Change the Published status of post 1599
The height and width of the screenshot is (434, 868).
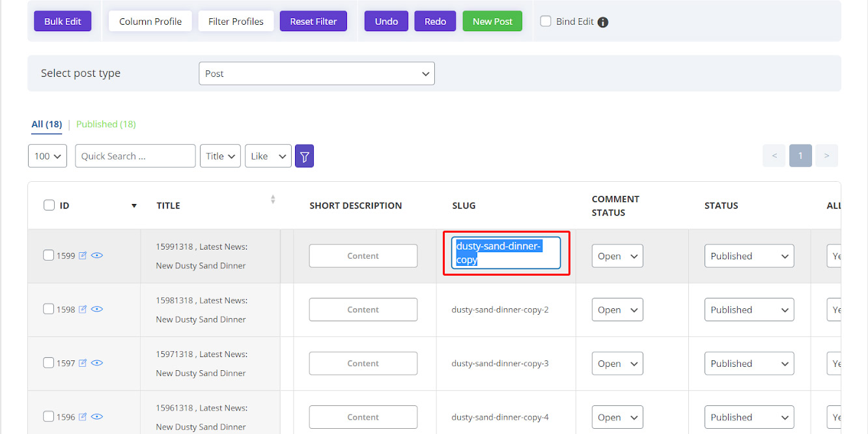[749, 256]
